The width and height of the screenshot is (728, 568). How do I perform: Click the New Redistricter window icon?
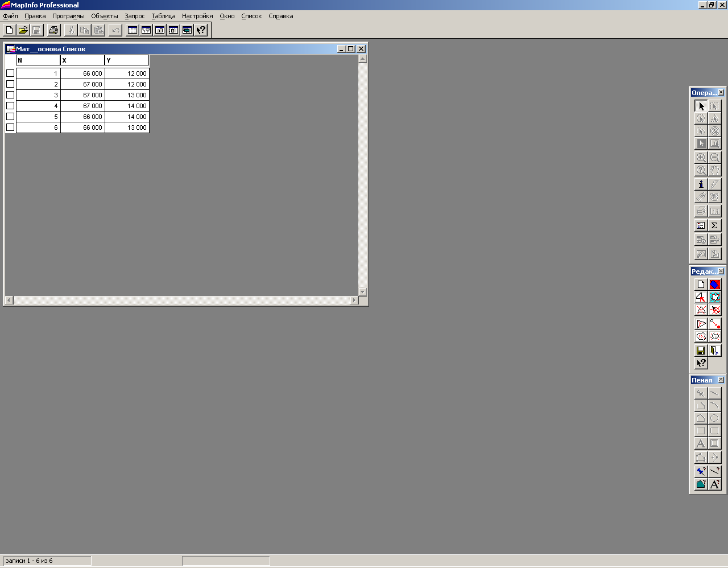pyautogui.click(x=187, y=30)
